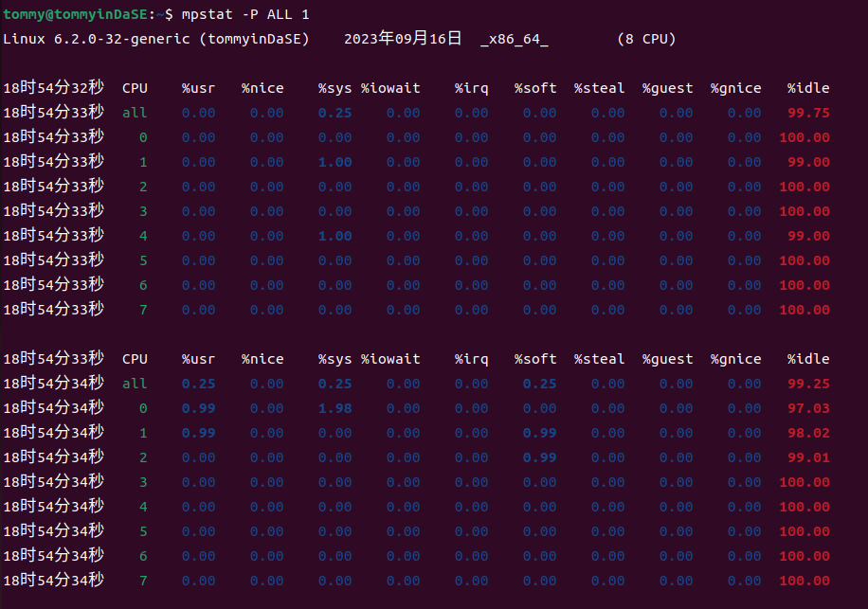The height and width of the screenshot is (609, 868).
Task: Click %sys '1.00' for CPU 4 at 18时54分33秒
Action: pyautogui.click(x=335, y=236)
